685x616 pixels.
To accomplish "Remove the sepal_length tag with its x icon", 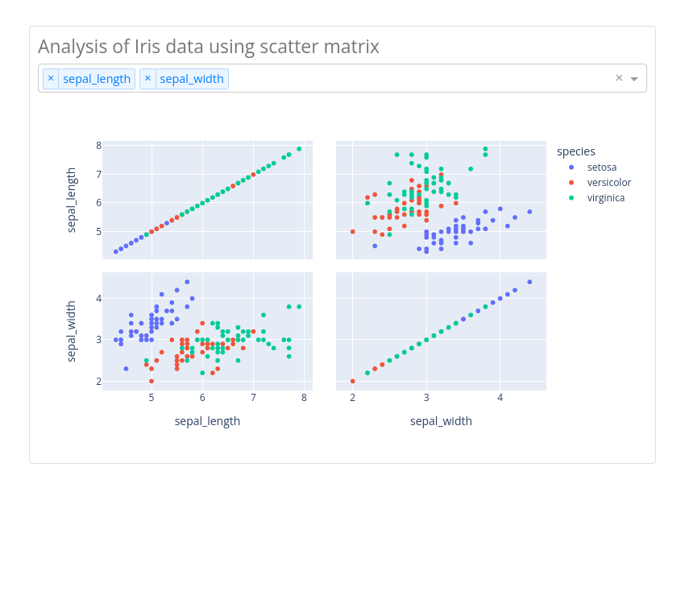I will [x=51, y=79].
